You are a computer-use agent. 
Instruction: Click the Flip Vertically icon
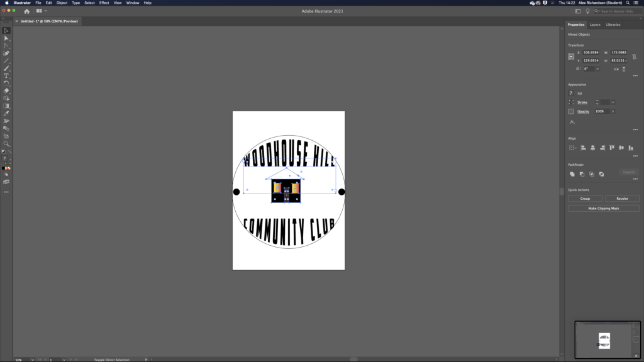click(624, 69)
